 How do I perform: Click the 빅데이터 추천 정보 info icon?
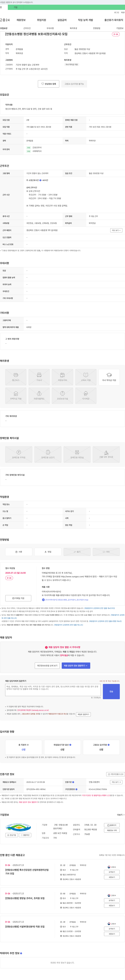(21, 953)
